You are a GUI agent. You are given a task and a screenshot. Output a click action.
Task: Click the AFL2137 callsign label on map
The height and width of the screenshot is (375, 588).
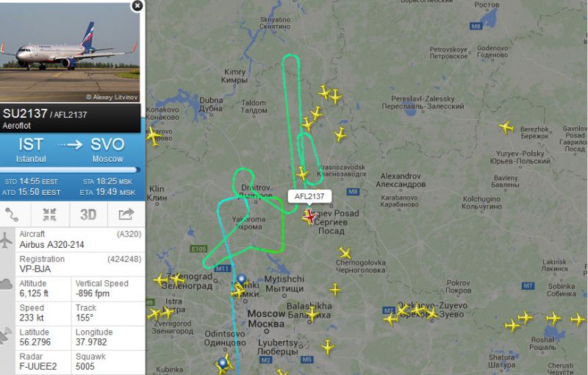tap(309, 196)
